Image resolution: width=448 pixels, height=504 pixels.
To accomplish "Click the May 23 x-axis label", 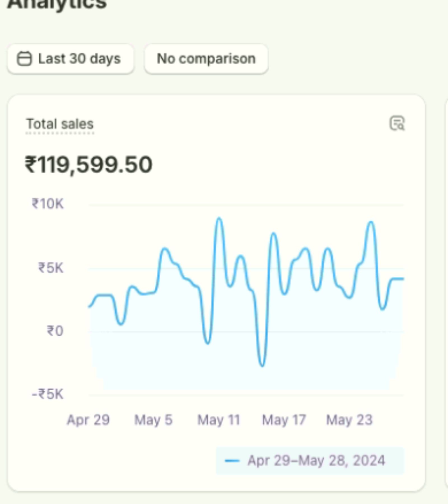I will [x=349, y=420].
